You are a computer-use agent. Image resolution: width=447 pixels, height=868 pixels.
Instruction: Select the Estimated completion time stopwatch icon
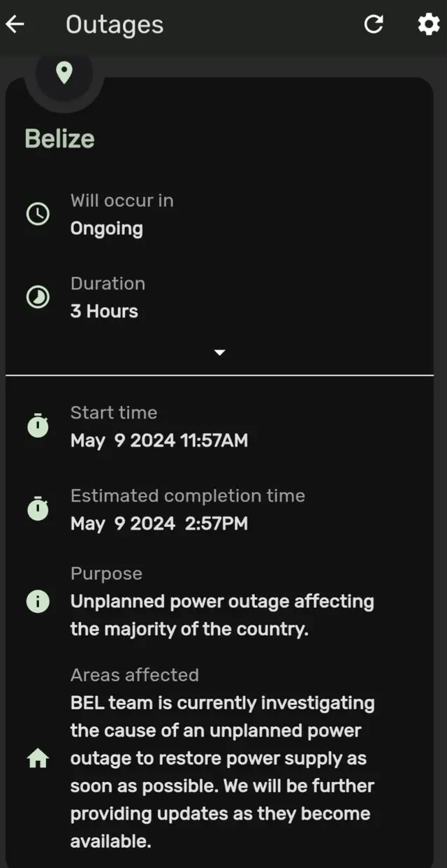[38, 509]
